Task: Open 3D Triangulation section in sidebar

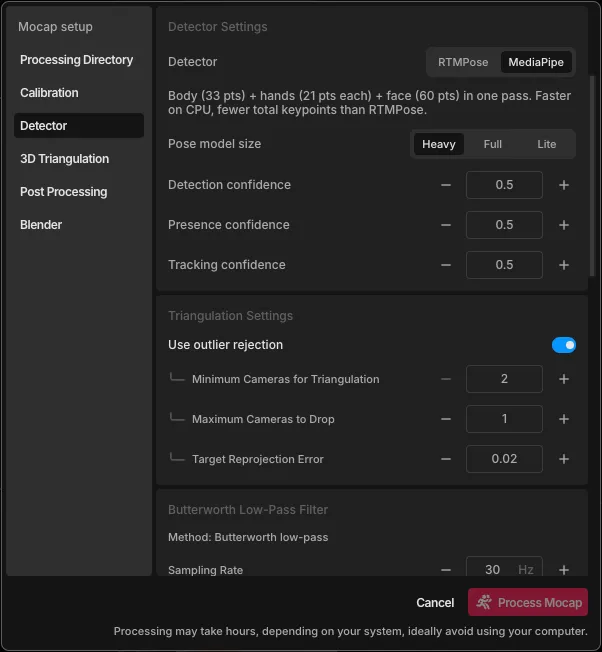Action: click(x=79, y=158)
